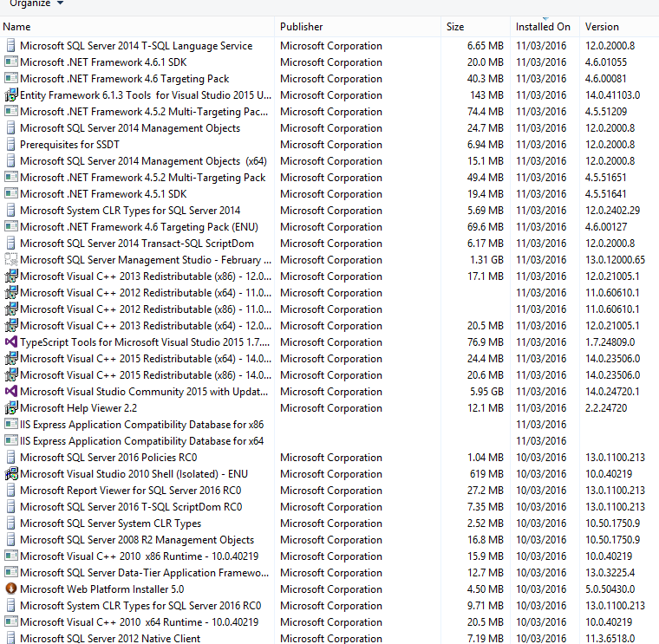
Task: Select Microsoft .NET Framework 4.5.2 Multi-Targeting Pac... row
Action: 329,111
